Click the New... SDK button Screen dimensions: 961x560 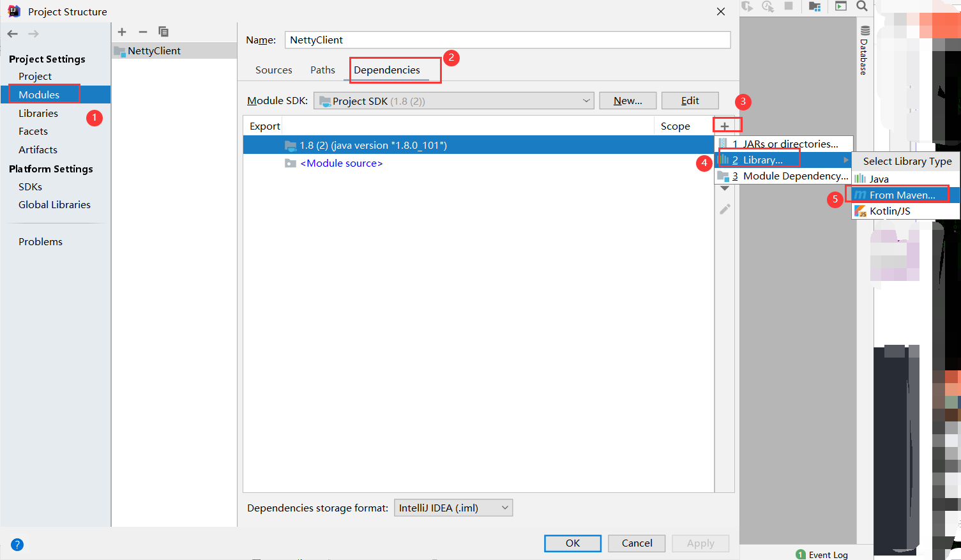coord(628,101)
